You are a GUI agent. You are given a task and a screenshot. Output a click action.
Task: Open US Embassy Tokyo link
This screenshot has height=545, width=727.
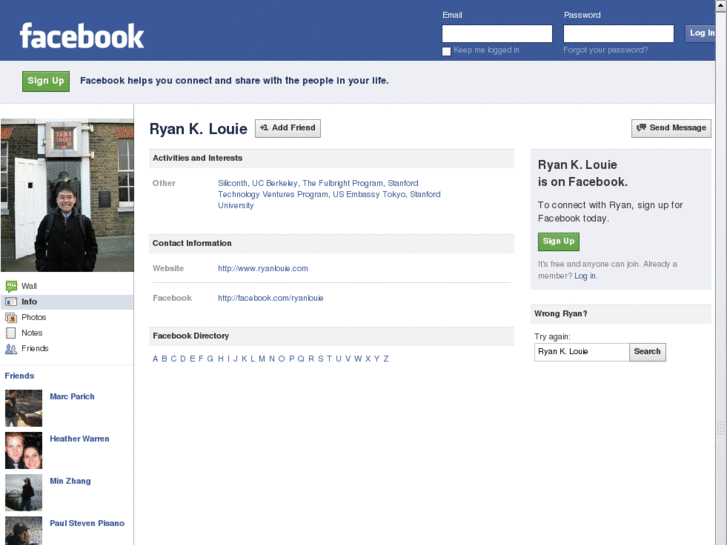click(x=369, y=194)
